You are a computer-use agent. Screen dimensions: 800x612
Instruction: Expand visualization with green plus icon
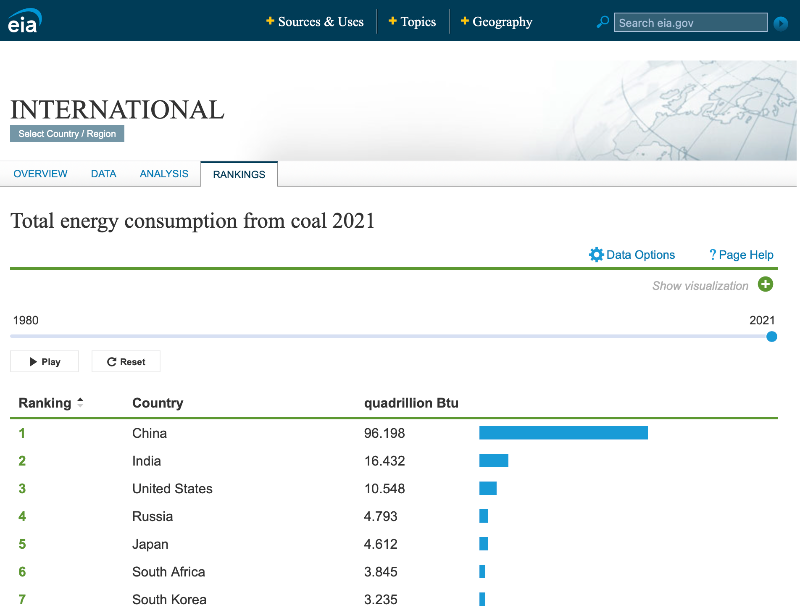tap(765, 284)
